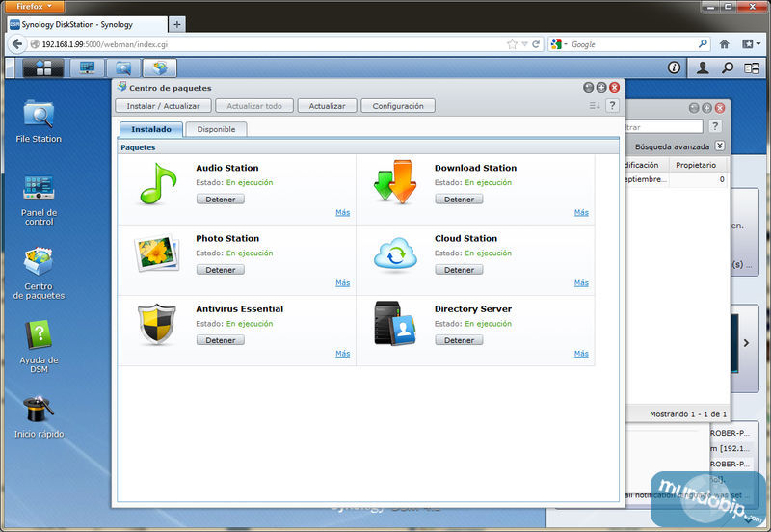Click the Cloud Station cloud icon
The image size is (771, 532).
[395, 254]
